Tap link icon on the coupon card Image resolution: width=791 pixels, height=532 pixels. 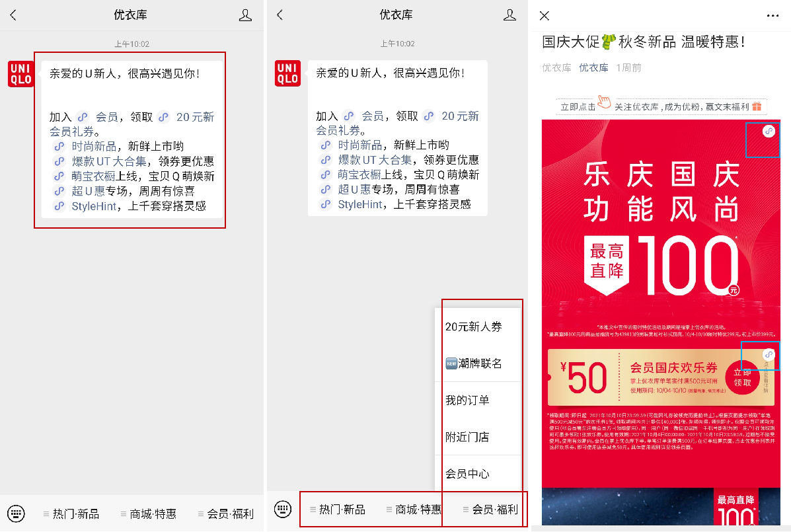tap(769, 354)
